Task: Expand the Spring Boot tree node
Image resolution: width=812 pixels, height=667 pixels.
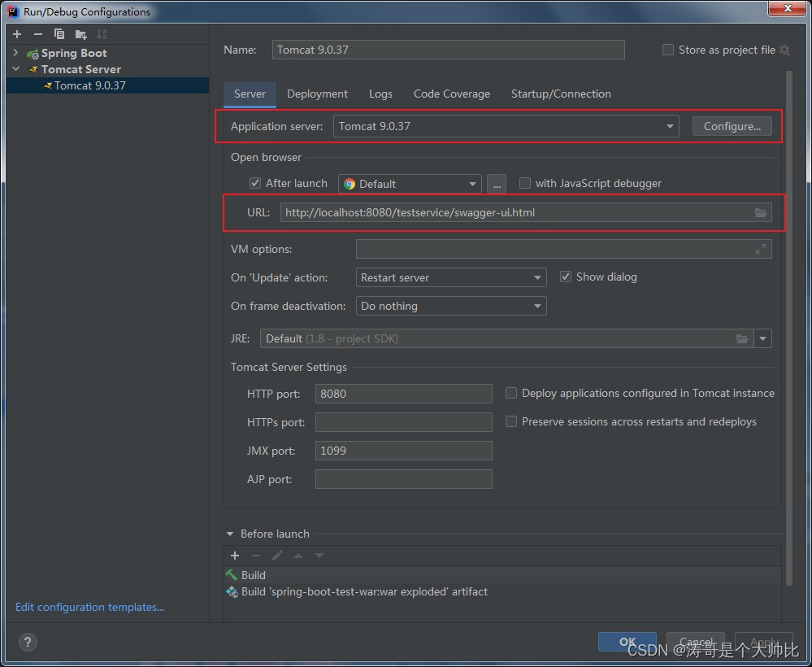Action: point(15,53)
